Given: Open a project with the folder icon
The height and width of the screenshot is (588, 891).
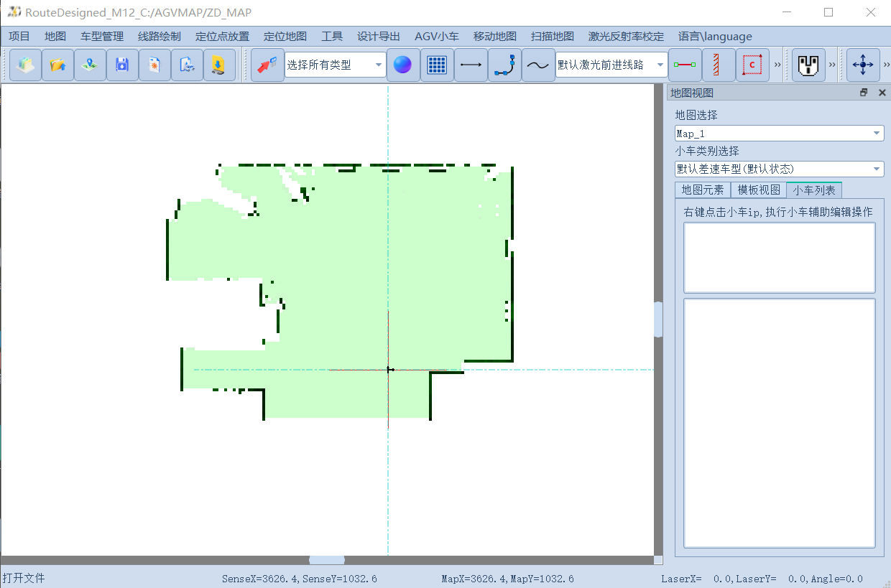Looking at the screenshot, I should tap(57, 65).
